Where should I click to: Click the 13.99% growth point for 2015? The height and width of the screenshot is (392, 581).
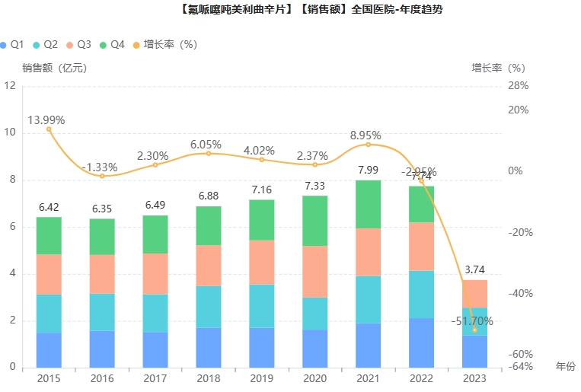coord(49,129)
